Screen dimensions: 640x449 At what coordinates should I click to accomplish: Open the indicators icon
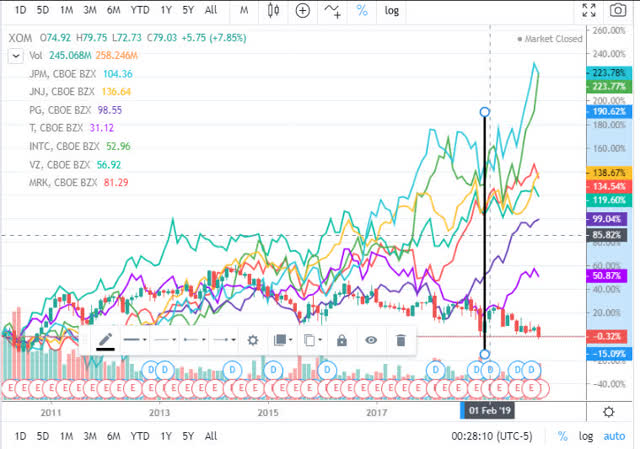332,11
